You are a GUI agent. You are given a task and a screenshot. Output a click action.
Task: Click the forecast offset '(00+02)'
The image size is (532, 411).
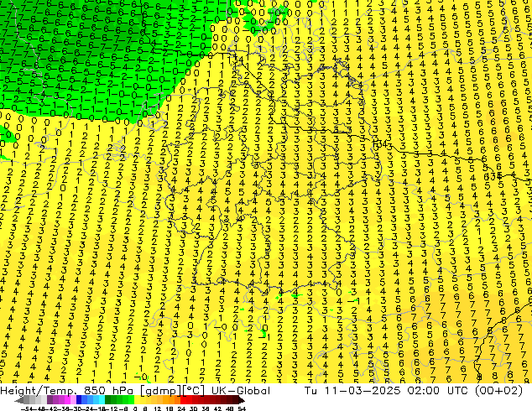pyautogui.click(x=498, y=391)
